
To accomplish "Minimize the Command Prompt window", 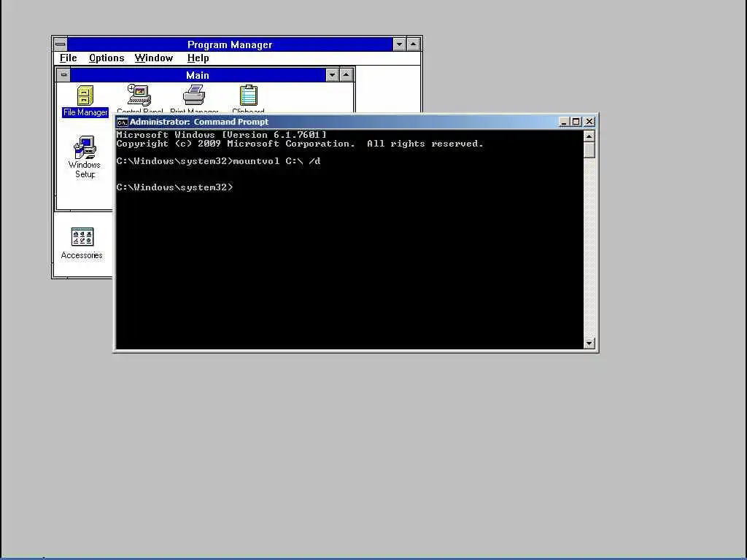I will [564, 122].
